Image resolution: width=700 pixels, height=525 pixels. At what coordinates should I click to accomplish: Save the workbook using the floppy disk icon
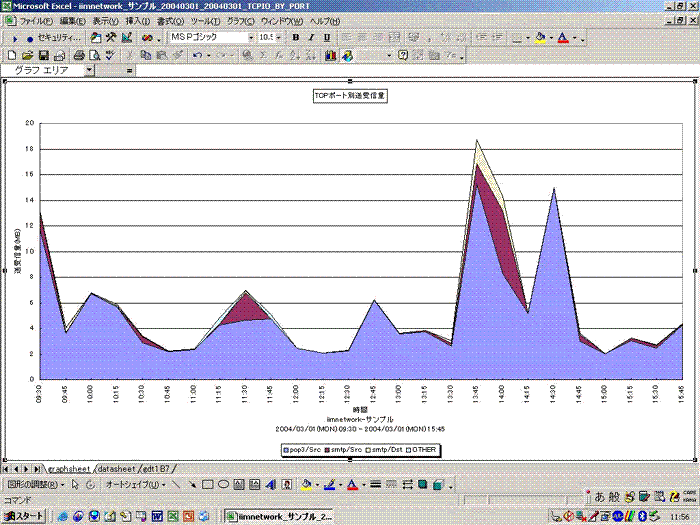(x=42, y=54)
